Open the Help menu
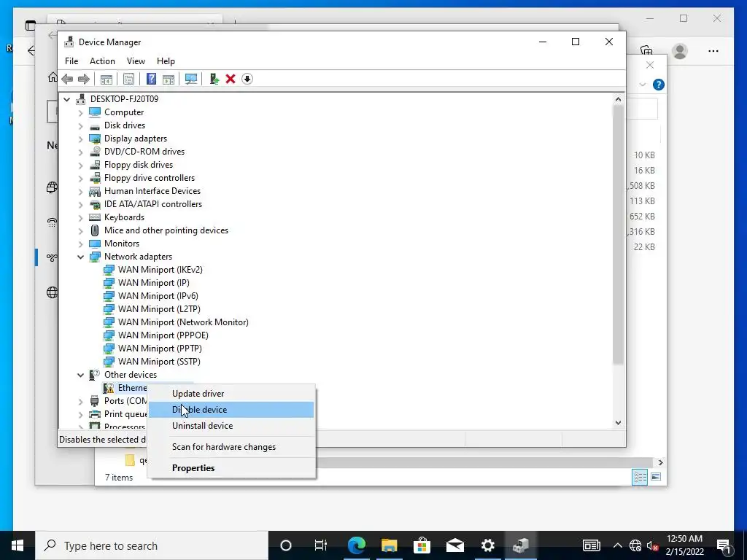Image resolution: width=747 pixels, height=560 pixels. click(166, 61)
